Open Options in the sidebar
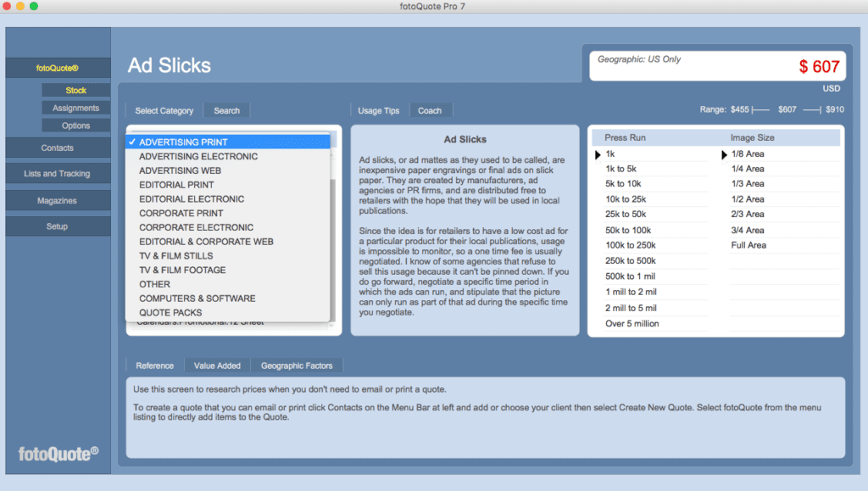Screen dimensions: 868x491 pyautogui.click(x=75, y=126)
